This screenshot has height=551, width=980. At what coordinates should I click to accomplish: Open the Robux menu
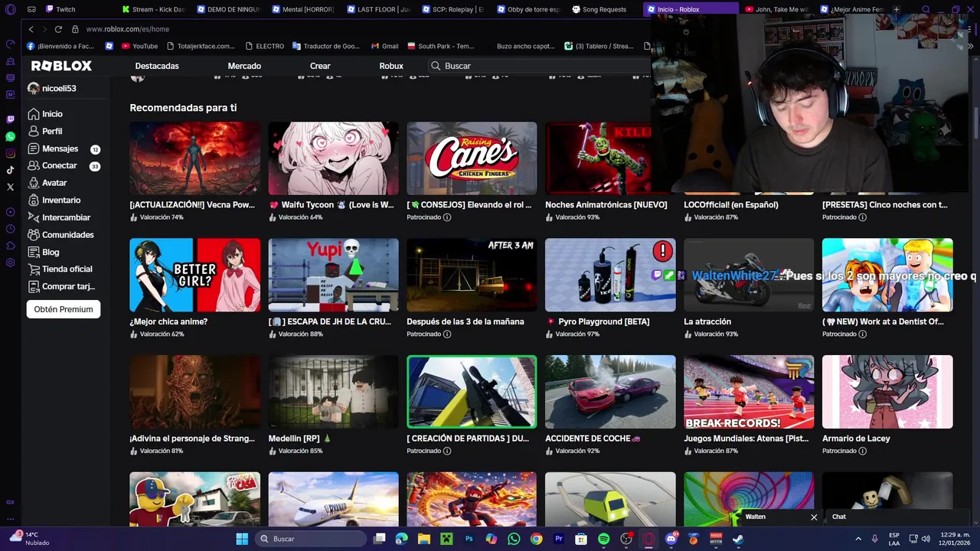click(x=391, y=66)
